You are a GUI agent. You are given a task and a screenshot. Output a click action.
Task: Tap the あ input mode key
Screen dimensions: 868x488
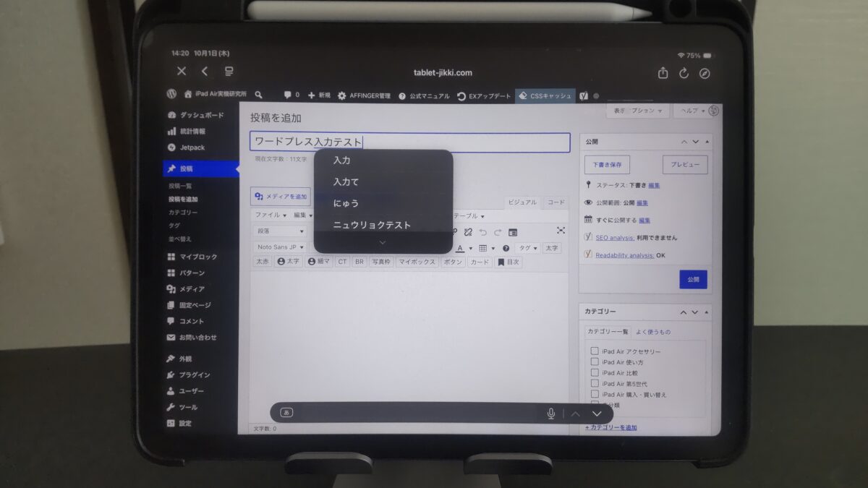point(286,413)
